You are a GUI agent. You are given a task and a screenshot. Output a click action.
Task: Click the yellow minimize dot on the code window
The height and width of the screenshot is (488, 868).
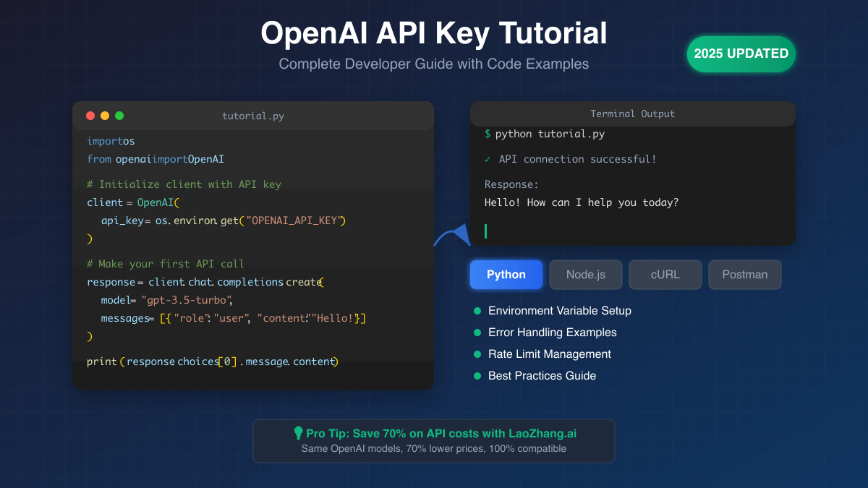[104, 115]
